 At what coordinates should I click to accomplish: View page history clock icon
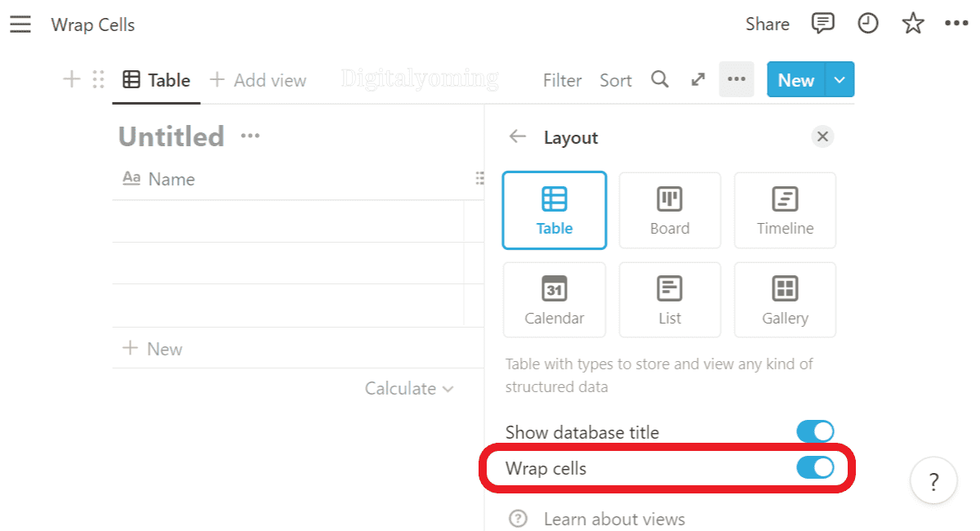pyautogui.click(x=867, y=24)
